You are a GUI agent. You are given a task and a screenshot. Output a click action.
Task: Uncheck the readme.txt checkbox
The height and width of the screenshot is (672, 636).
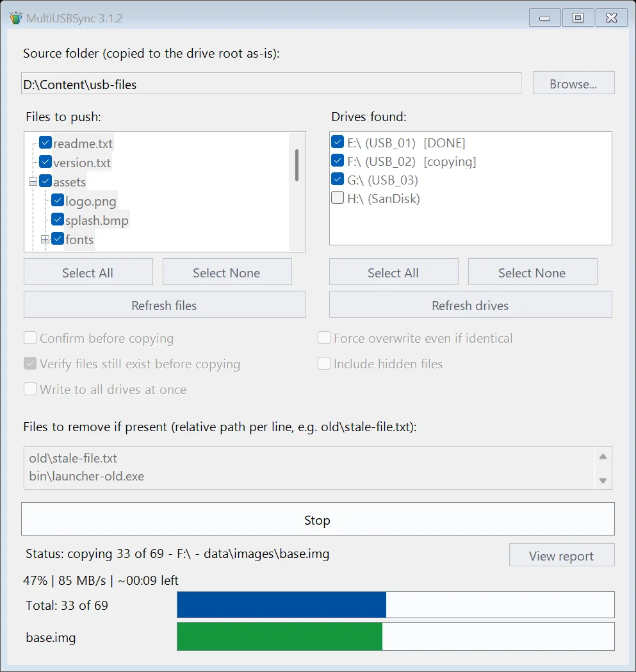45,143
